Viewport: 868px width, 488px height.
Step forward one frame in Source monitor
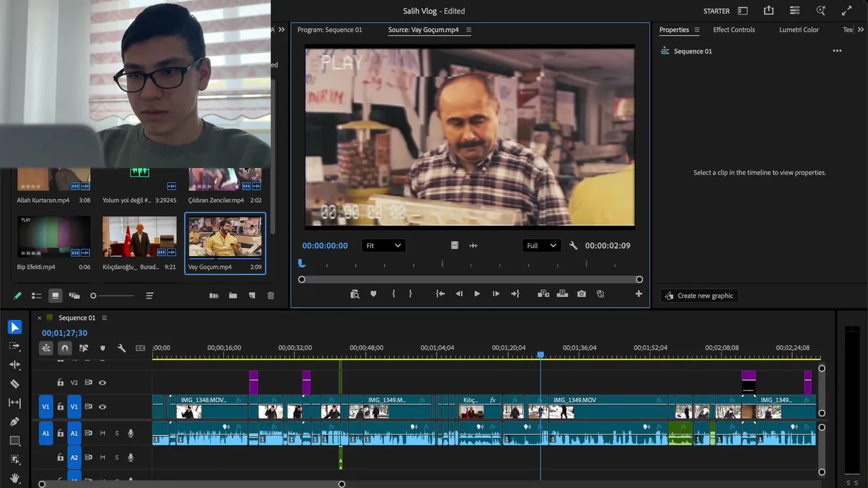pos(496,294)
